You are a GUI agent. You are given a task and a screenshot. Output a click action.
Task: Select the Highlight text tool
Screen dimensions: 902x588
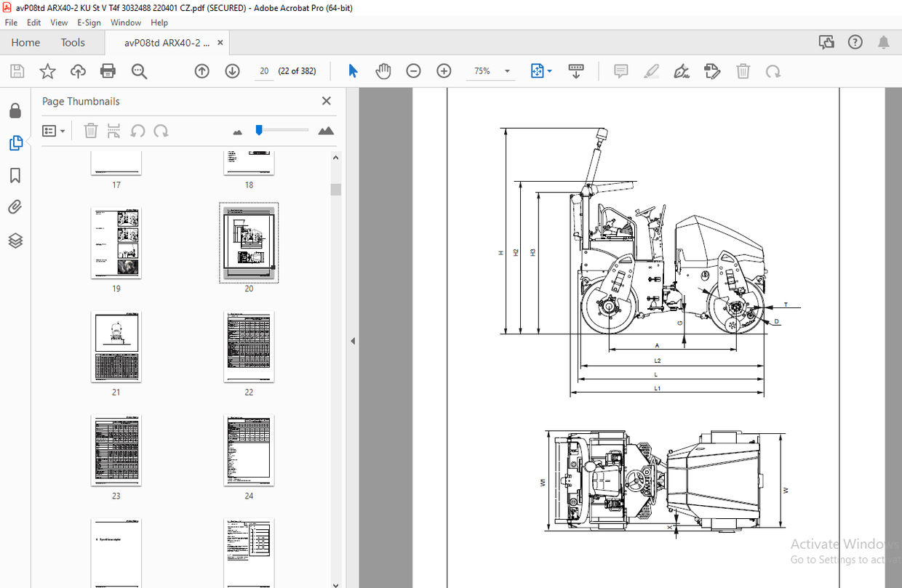pos(651,71)
